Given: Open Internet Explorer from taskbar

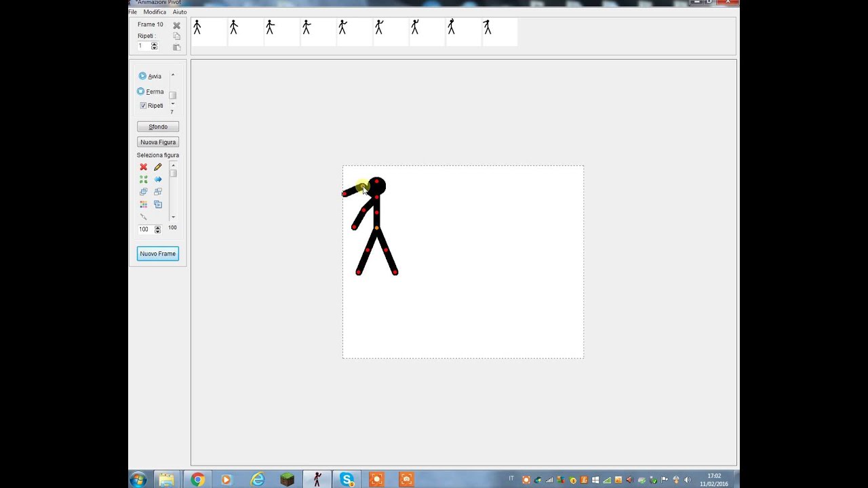Looking at the screenshot, I should pyautogui.click(x=257, y=480).
